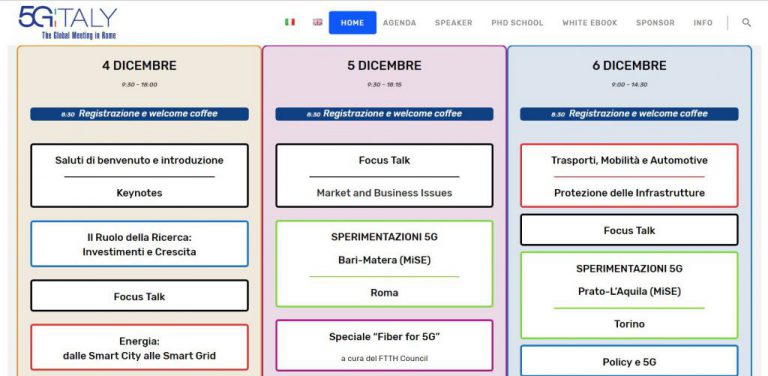Open Il Ruolo della Ricerca session box

point(140,244)
